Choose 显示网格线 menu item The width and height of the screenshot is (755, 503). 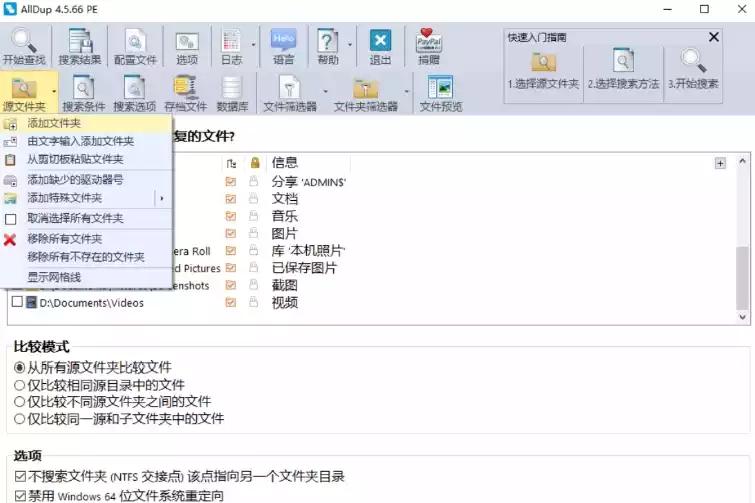pyautogui.click(x=87, y=277)
